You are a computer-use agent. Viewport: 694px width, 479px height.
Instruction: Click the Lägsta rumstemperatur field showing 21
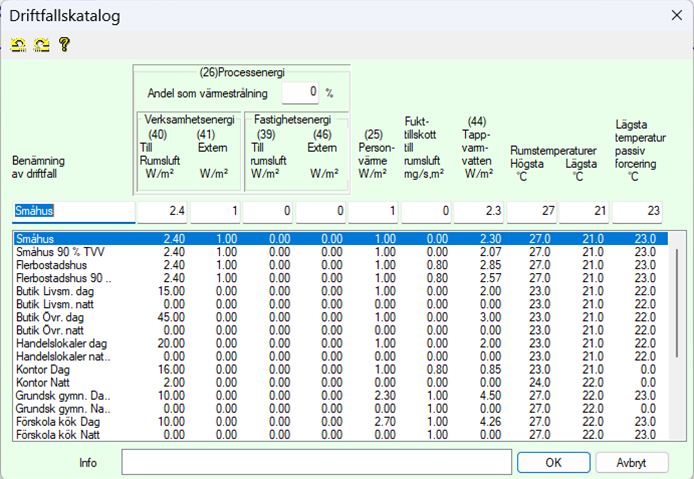[x=584, y=212]
